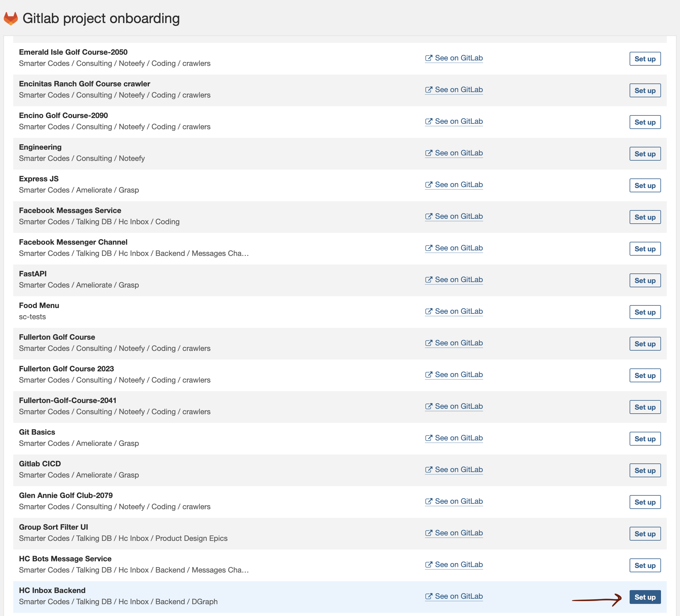Set up the Git Basics project

click(645, 439)
